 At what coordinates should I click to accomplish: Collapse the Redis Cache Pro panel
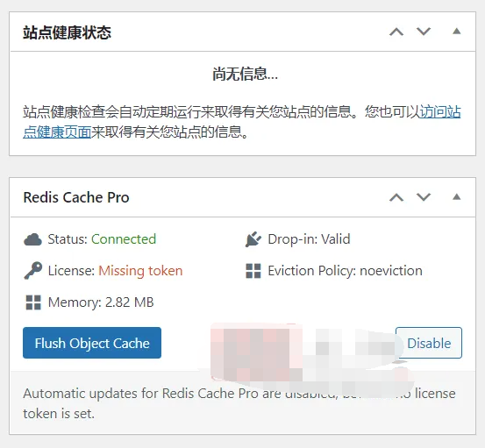click(x=457, y=196)
